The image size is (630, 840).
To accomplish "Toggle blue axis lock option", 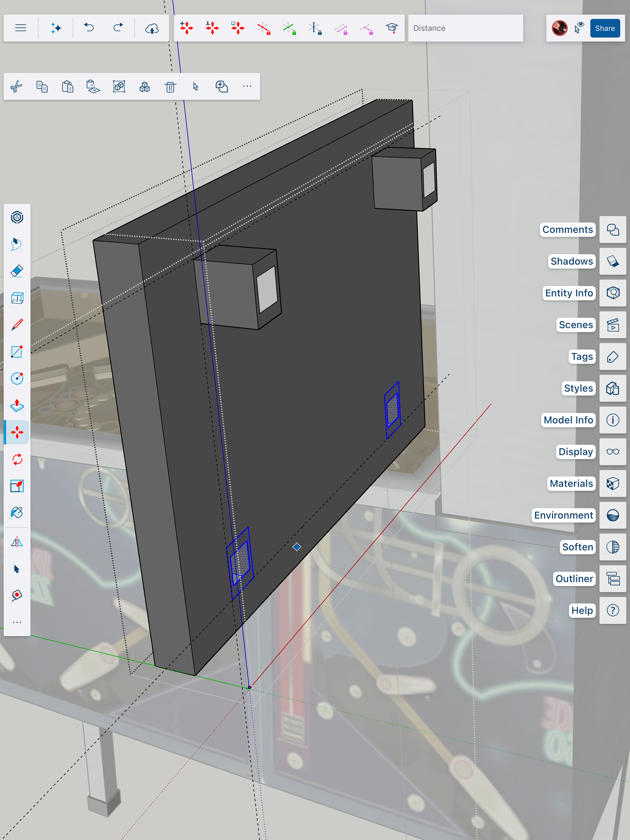I will [315, 28].
